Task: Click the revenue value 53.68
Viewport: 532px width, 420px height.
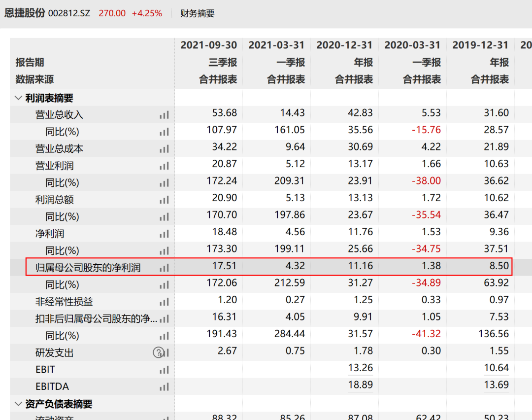Action: 224,113
